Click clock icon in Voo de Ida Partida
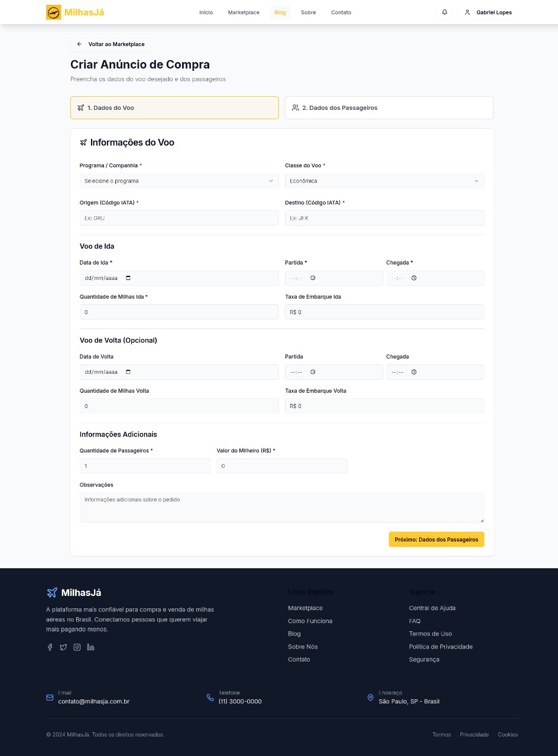The width and height of the screenshot is (558, 756). 313,278
